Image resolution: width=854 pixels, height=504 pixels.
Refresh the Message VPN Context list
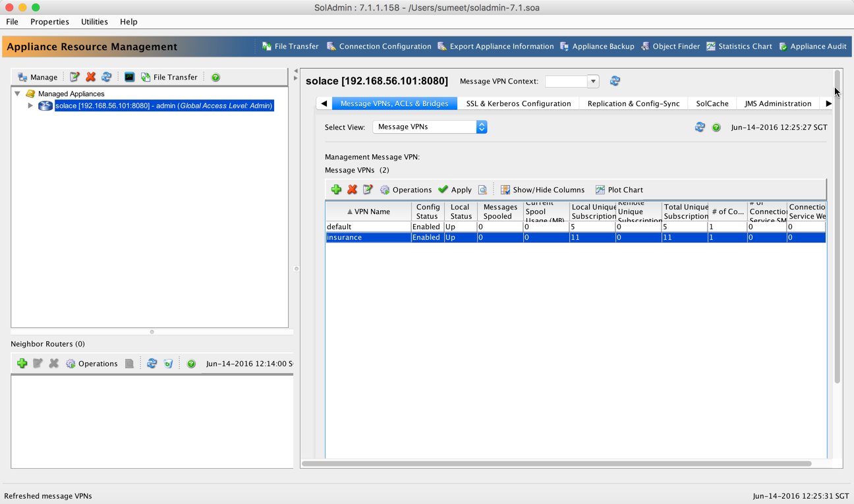pos(615,81)
